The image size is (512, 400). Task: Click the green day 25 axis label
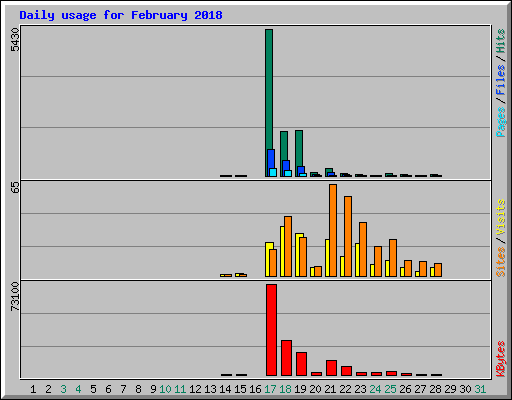click(390, 389)
